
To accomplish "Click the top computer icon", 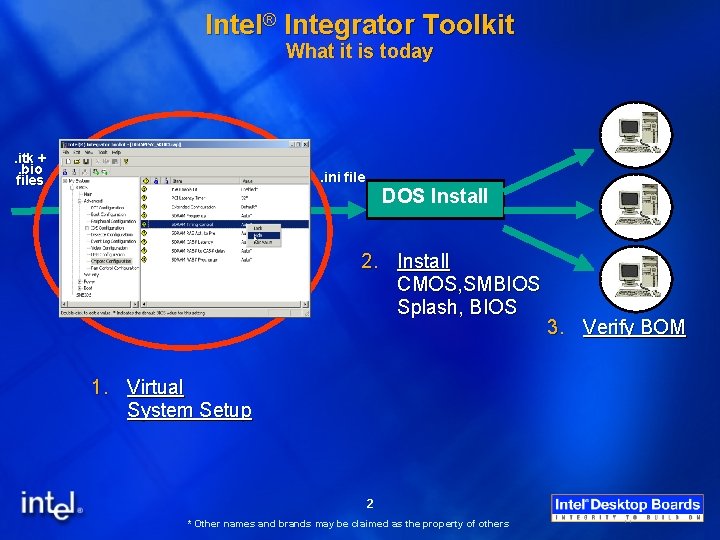I will 636,135.
